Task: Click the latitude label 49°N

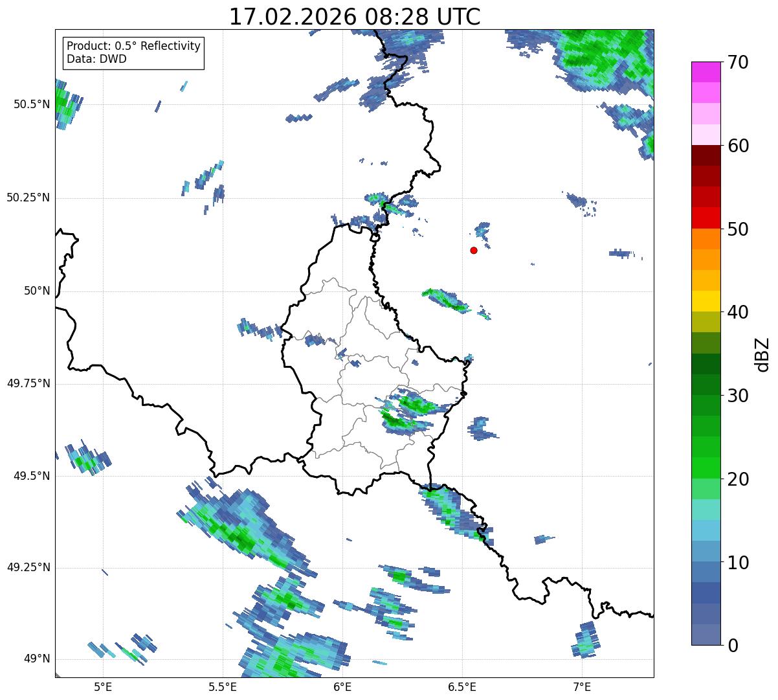Action: tap(37, 659)
